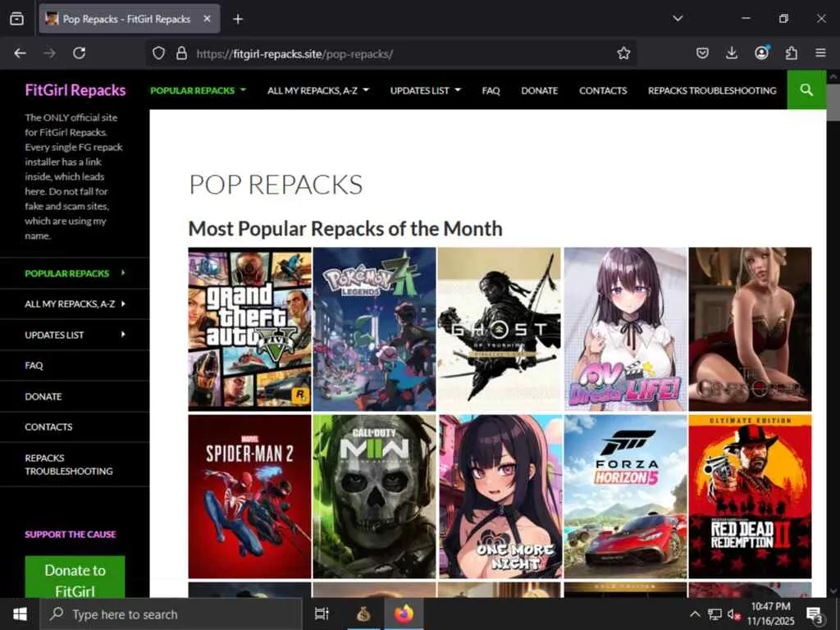Reload the current page
The width and height of the screenshot is (840, 630).
point(80,53)
